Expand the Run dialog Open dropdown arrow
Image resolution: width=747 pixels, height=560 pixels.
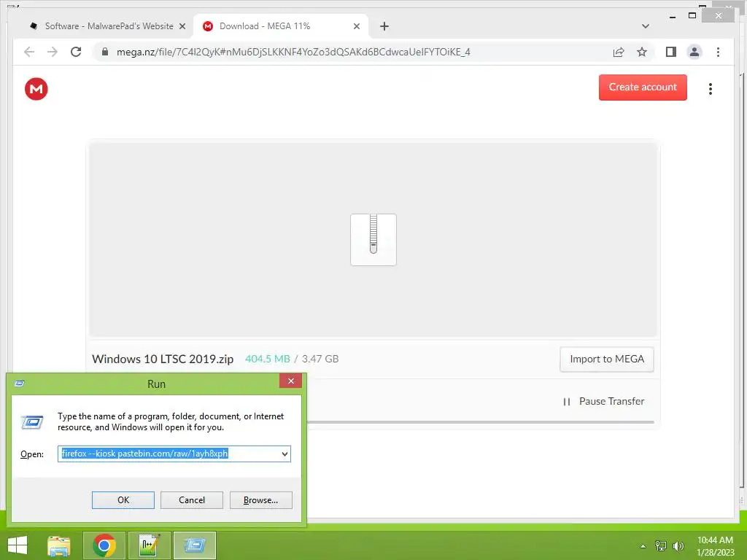tap(285, 454)
